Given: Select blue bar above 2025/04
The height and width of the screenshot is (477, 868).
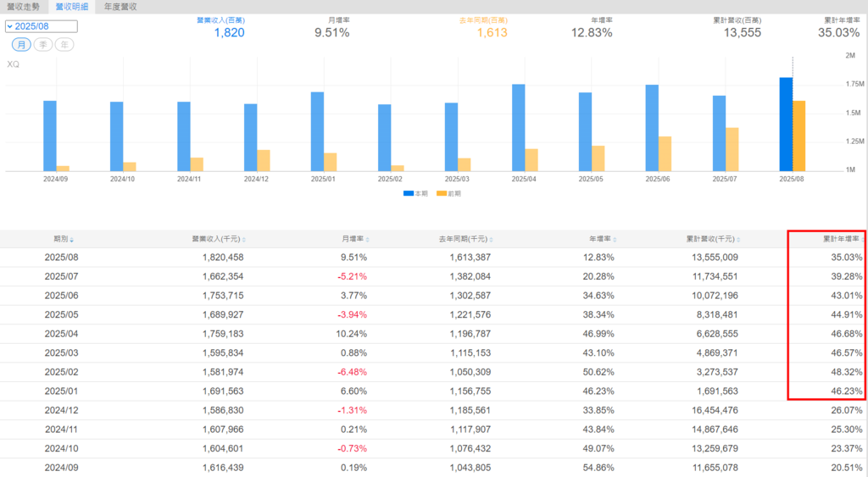Looking at the screenshot, I should click(x=518, y=128).
